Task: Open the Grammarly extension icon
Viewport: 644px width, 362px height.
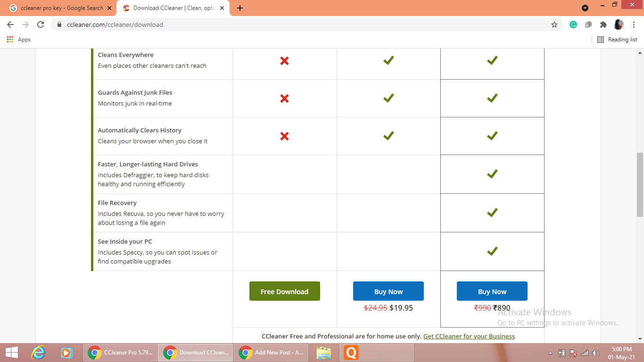Action: click(x=573, y=25)
